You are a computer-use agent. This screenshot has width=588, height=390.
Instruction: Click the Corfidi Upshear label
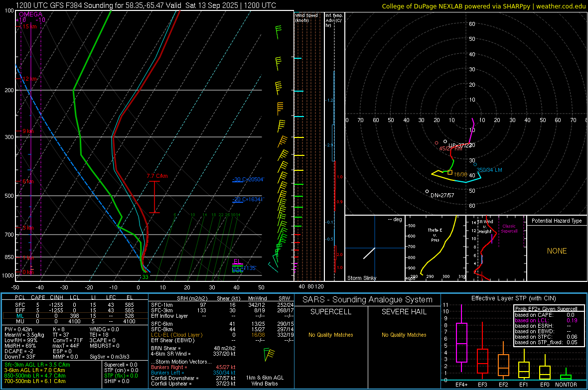click(171, 384)
